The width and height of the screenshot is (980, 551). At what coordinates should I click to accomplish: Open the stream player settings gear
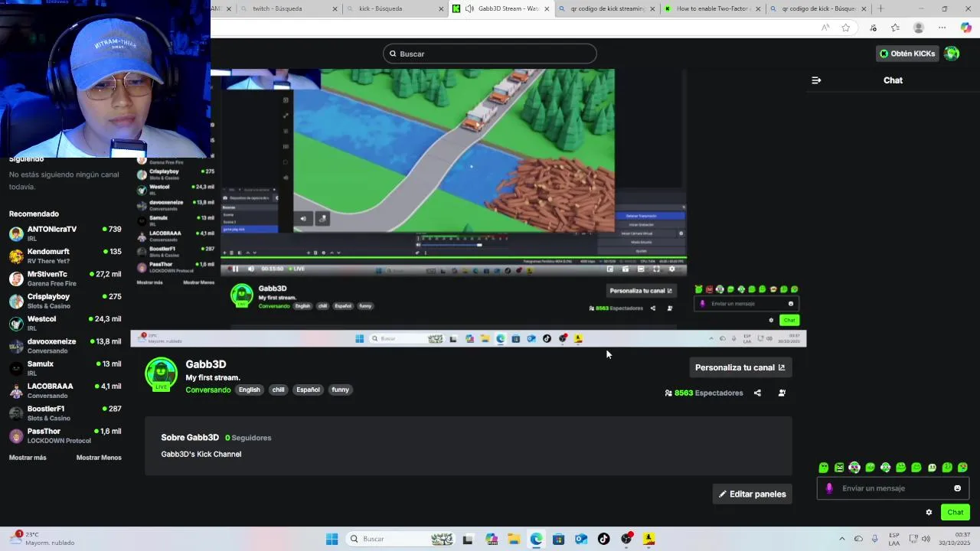point(672,269)
